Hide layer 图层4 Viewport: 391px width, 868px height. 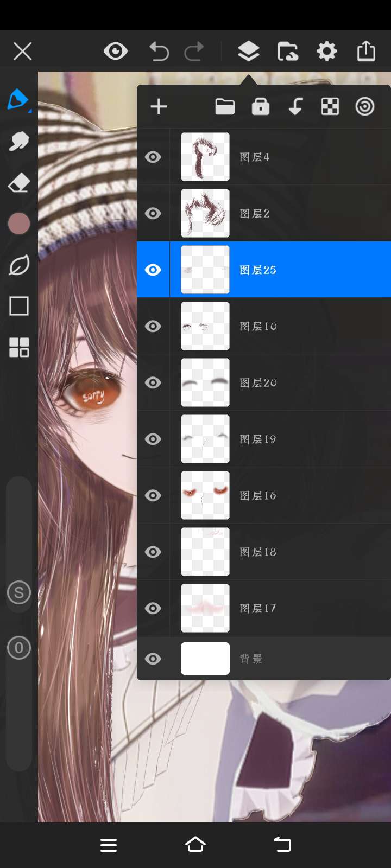pos(153,157)
